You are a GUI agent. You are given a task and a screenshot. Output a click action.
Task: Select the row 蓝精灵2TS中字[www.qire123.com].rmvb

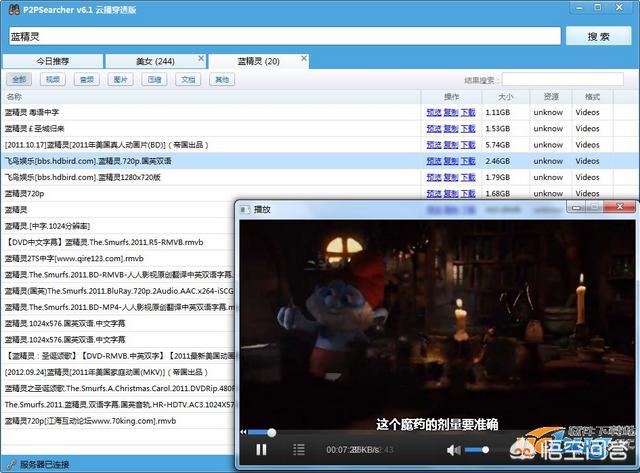[118, 258]
